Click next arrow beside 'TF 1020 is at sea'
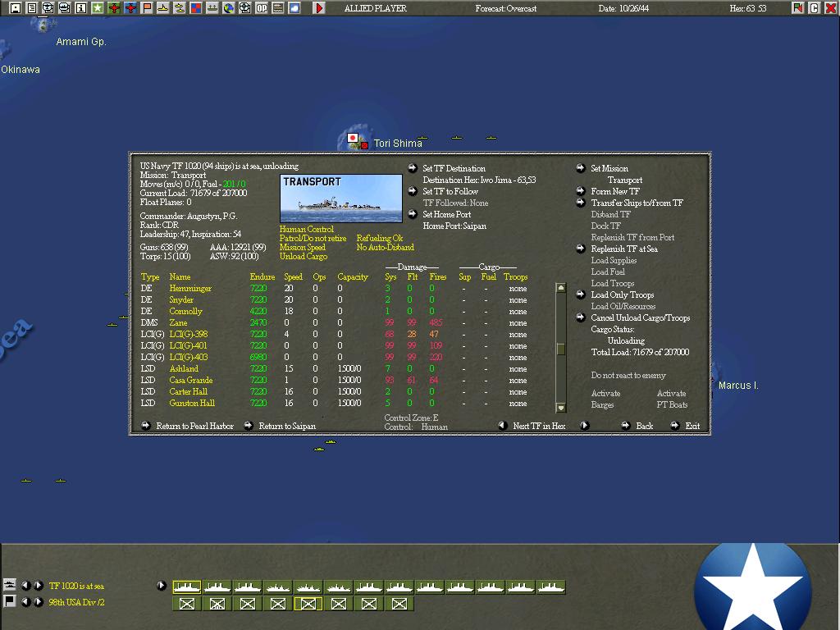Screen dimensions: 840x630 [x=39, y=586]
